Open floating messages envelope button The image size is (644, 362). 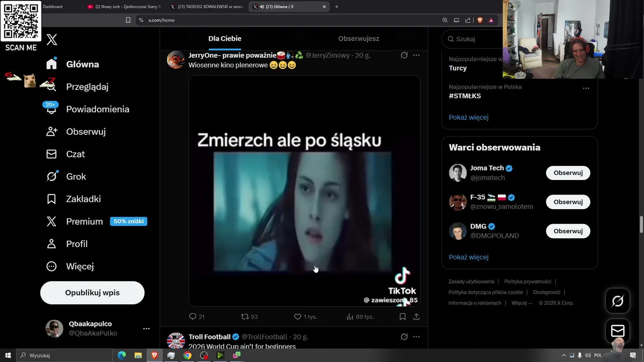[617, 330]
